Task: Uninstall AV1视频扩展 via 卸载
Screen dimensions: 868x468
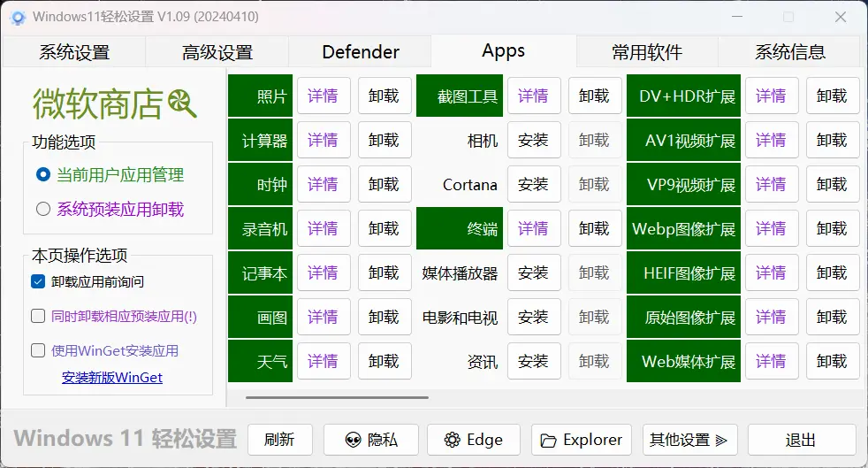Action: 833,140
